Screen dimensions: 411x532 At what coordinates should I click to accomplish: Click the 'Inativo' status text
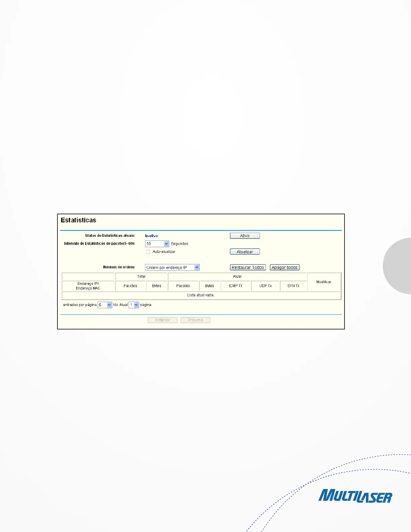151,236
